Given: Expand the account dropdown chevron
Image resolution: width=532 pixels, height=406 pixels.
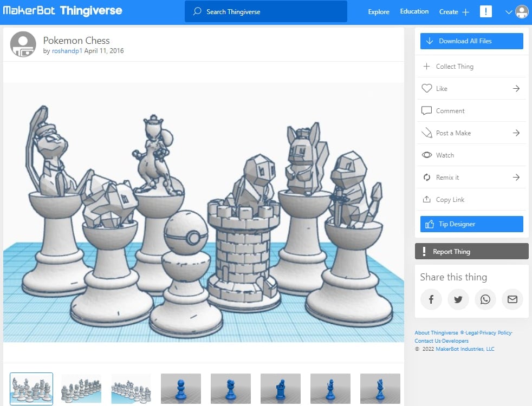Looking at the screenshot, I should [508, 12].
